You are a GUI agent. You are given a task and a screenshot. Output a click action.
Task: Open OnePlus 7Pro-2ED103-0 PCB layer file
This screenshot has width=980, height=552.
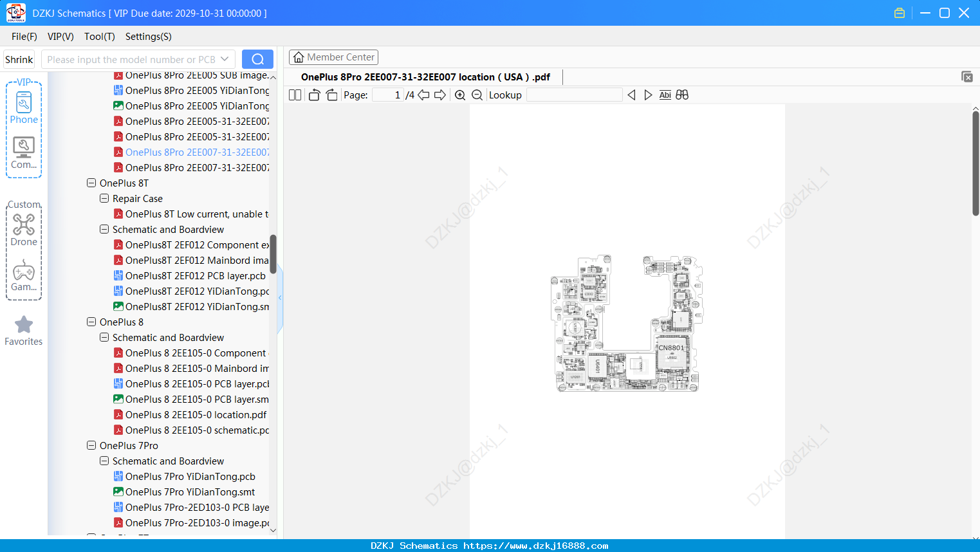197,507
